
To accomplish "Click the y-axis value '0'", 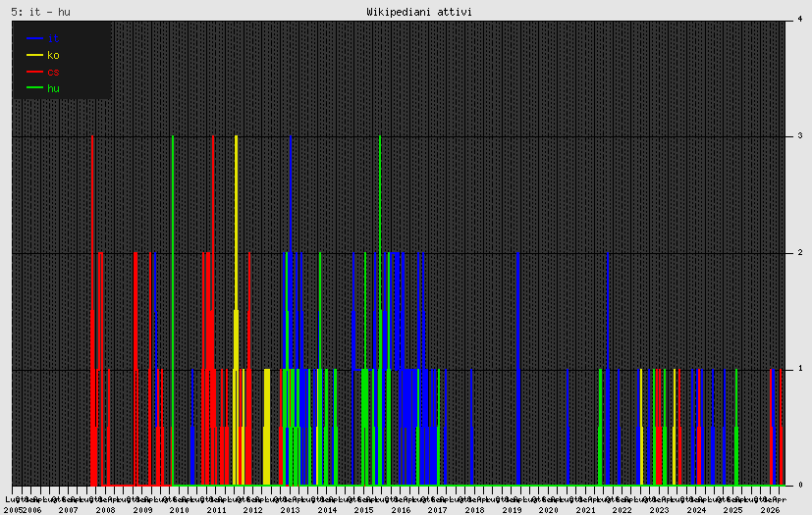I will [800, 485].
